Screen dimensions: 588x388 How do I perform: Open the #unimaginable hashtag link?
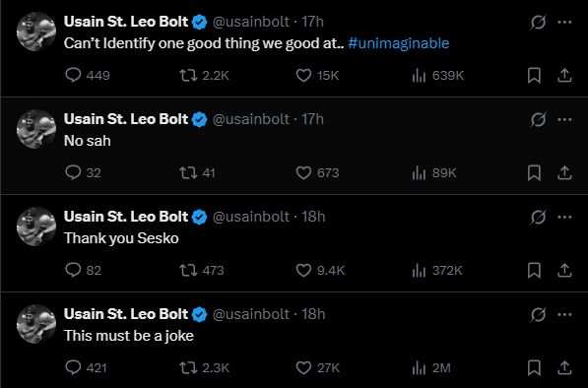[398, 43]
